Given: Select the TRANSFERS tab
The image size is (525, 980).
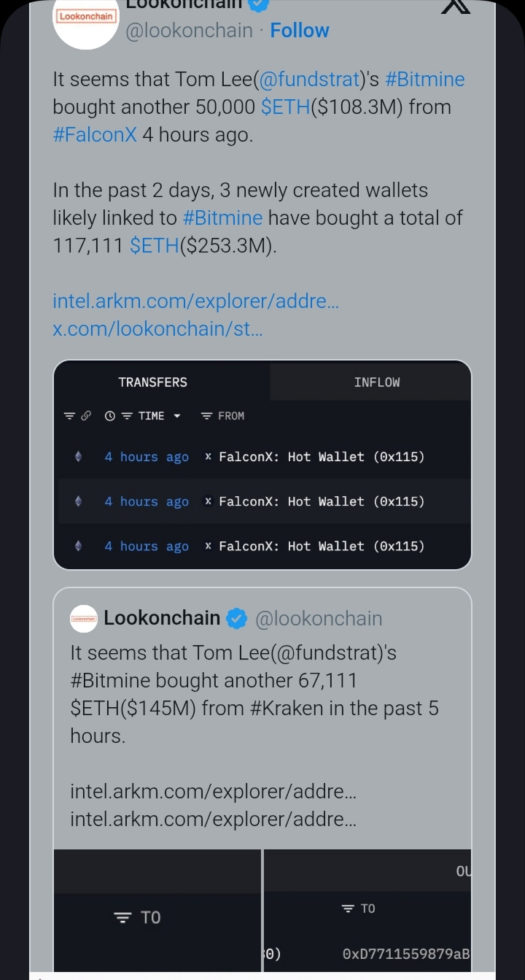Looking at the screenshot, I should tap(153, 382).
